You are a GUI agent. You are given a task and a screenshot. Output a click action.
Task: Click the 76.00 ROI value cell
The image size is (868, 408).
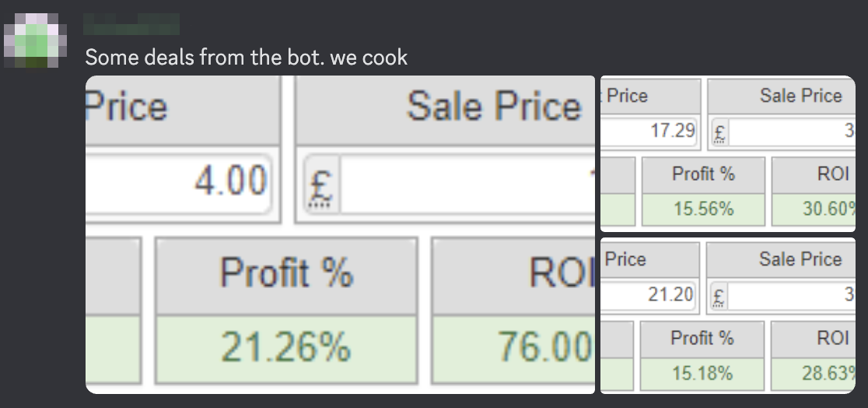click(513, 348)
